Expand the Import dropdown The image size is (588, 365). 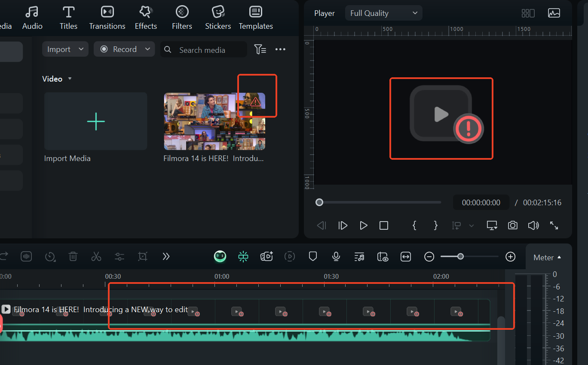[65, 49]
